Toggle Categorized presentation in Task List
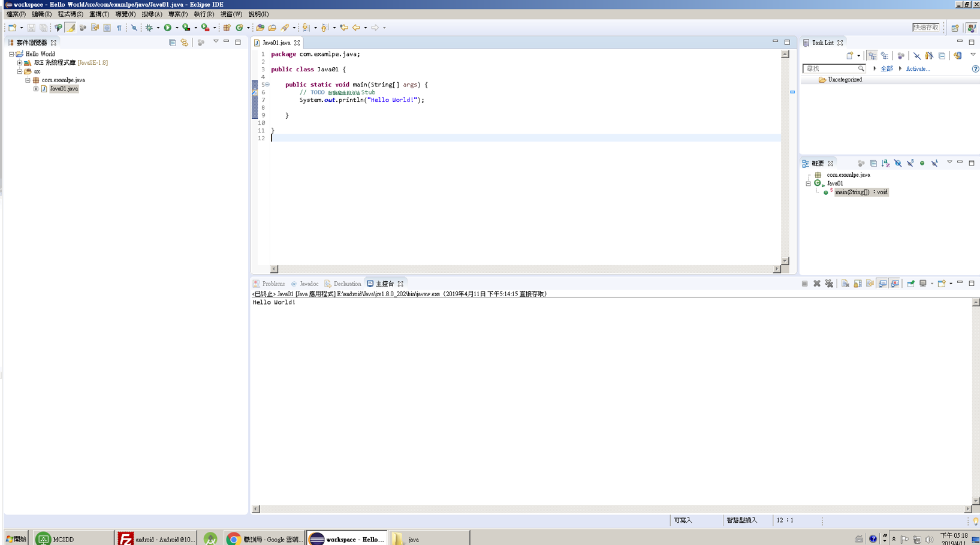This screenshot has height=545, width=980. pos(872,56)
